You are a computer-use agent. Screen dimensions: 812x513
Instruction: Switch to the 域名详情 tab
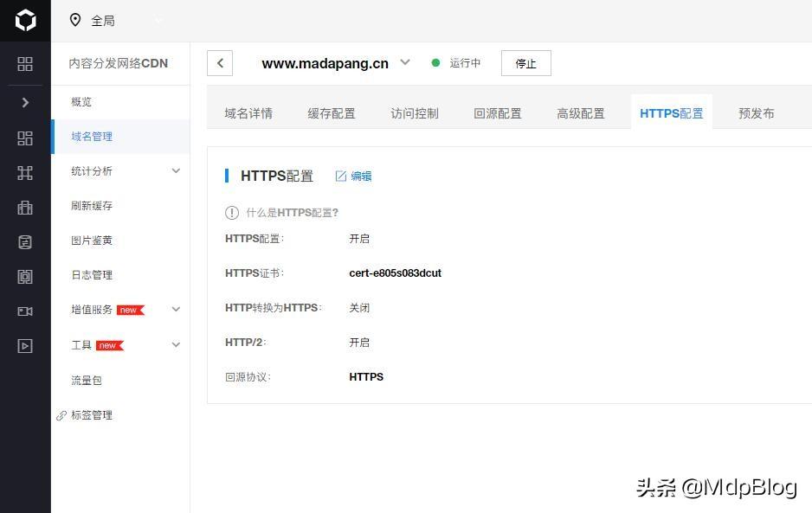[248, 113]
